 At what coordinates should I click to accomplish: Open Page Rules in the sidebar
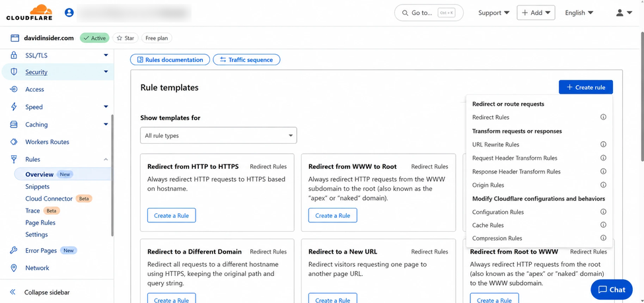click(x=40, y=222)
